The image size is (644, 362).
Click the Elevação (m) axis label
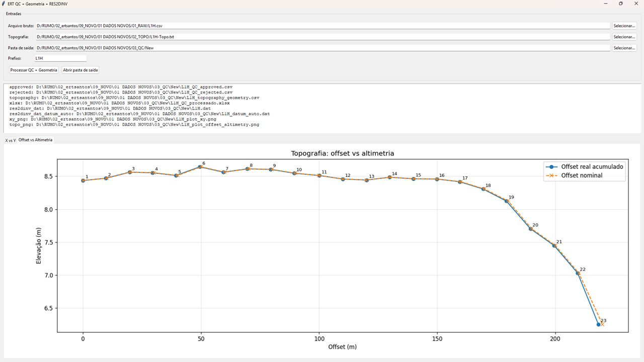point(39,246)
